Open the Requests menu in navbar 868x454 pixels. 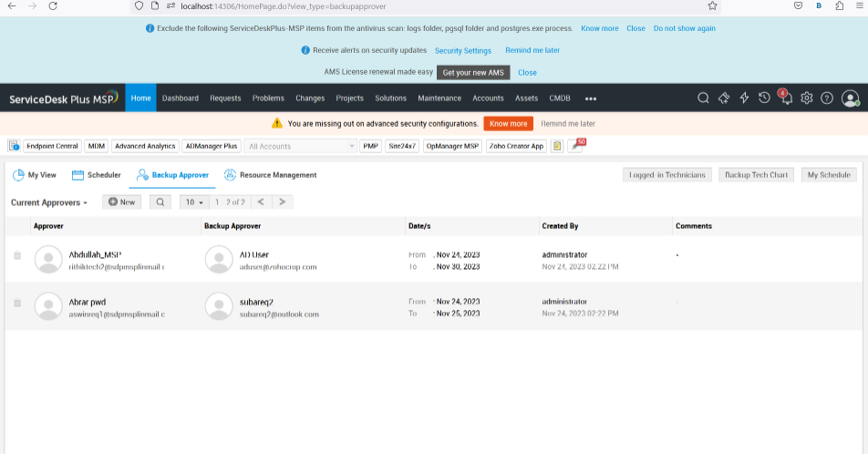225,98
